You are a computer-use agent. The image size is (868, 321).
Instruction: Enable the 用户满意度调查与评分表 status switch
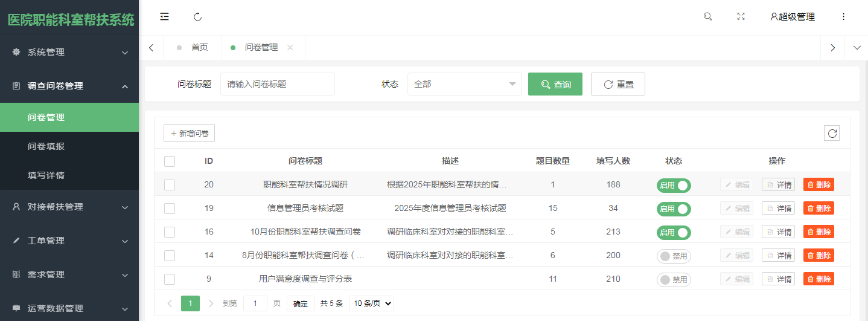[x=674, y=279]
